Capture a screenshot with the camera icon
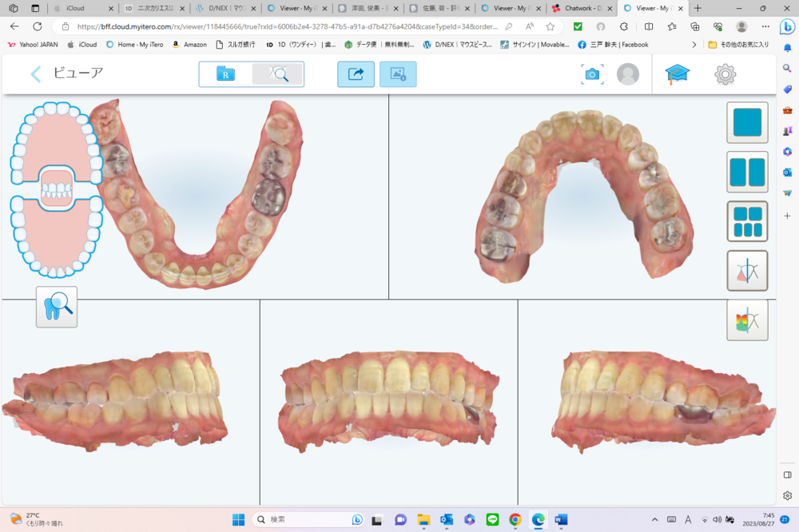This screenshot has width=799, height=532. (x=592, y=74)
